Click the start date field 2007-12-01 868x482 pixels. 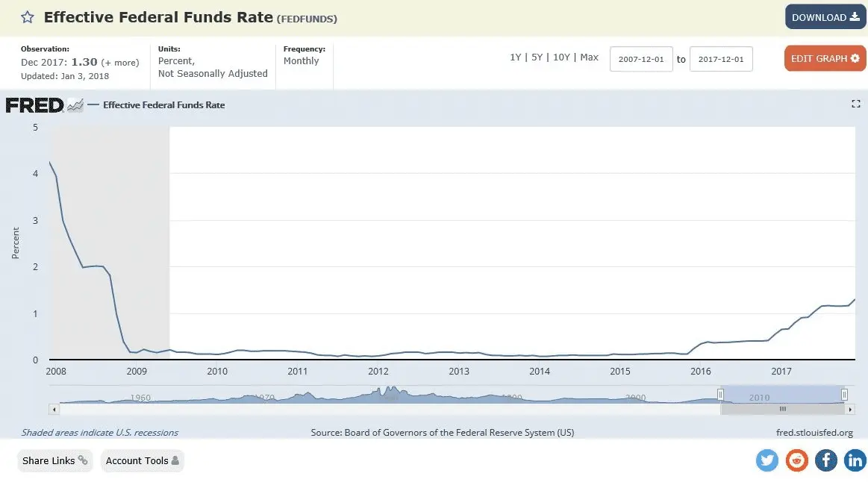[641, 59]
